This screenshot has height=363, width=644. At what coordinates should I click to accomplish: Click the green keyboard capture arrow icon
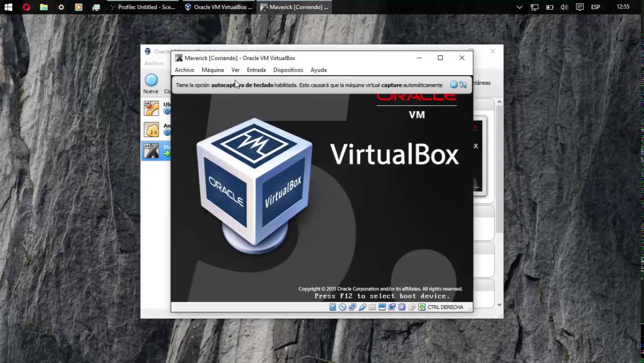422,307
